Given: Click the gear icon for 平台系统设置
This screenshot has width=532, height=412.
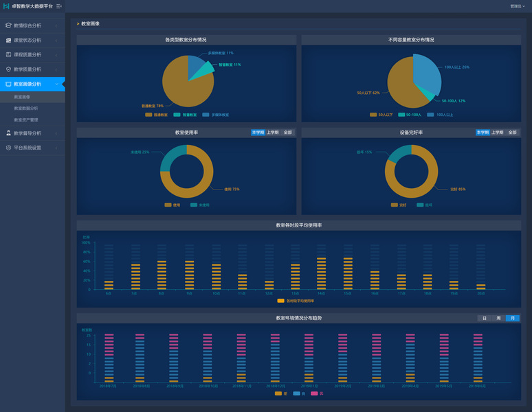Looking at the screenshot, I should 8,148.
